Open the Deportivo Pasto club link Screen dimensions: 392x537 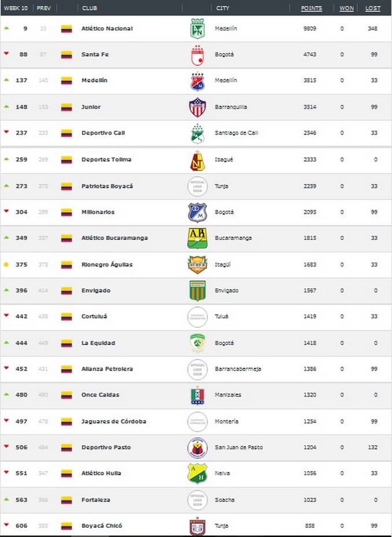tap(106, 447)
